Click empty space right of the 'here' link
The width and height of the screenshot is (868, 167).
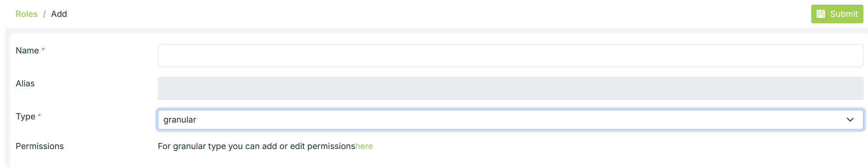574,146
